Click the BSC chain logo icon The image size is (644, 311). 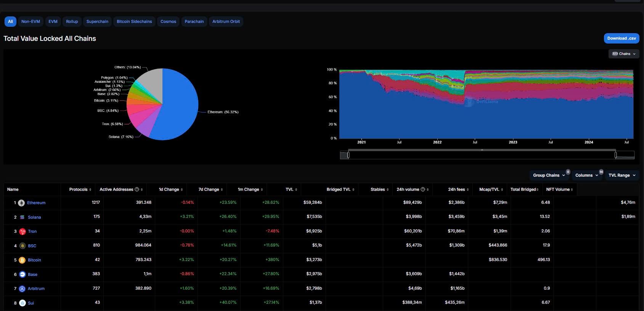tap(22, 246)
